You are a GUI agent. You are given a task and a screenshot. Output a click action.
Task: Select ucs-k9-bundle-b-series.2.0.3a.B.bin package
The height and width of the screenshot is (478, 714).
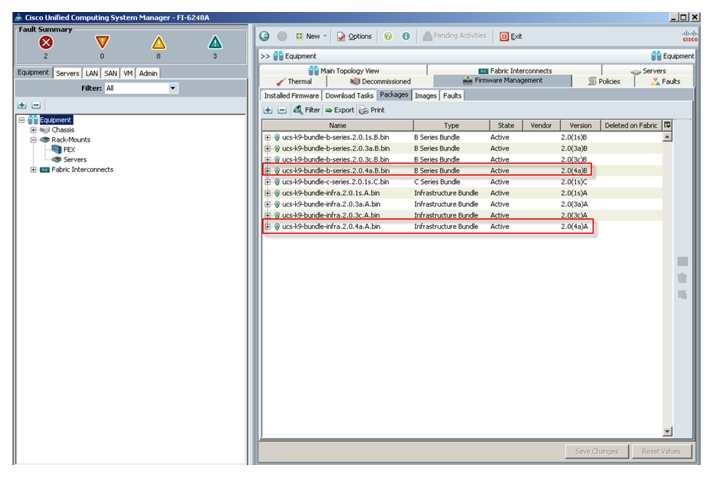[463, 148]
